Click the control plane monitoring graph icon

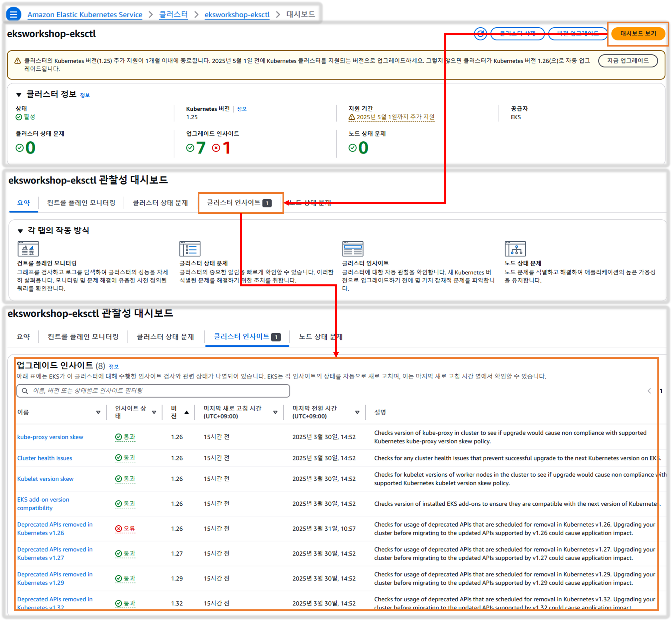(x=28, y=249)
